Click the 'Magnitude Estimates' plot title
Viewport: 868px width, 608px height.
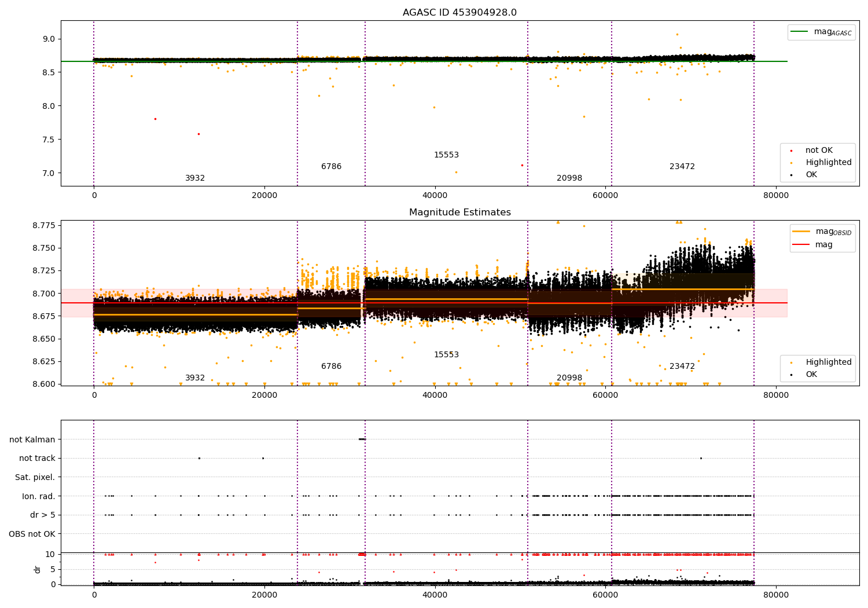point(459,213)
